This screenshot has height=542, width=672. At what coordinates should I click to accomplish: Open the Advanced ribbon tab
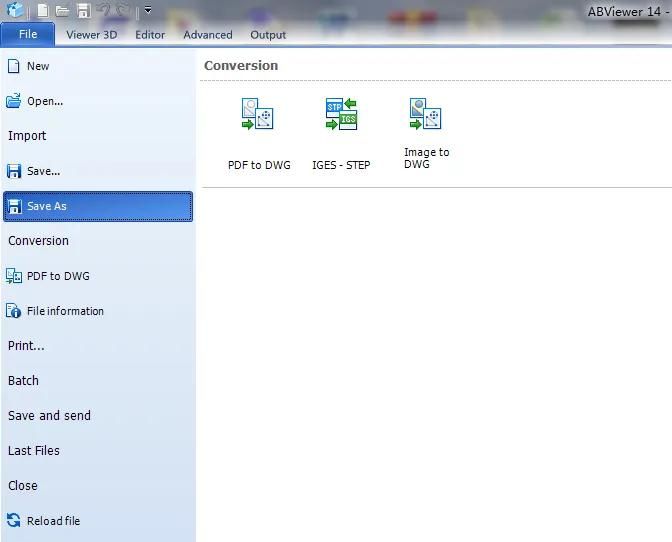tap(208, 35)
